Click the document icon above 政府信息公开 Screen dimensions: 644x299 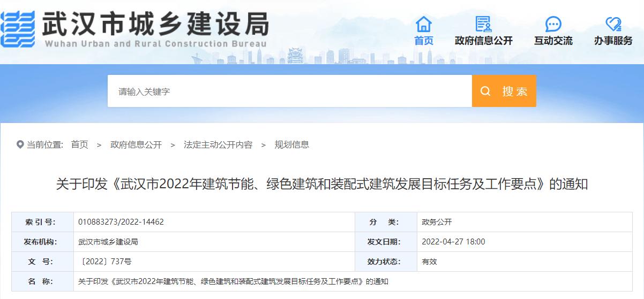coord(483,24)
